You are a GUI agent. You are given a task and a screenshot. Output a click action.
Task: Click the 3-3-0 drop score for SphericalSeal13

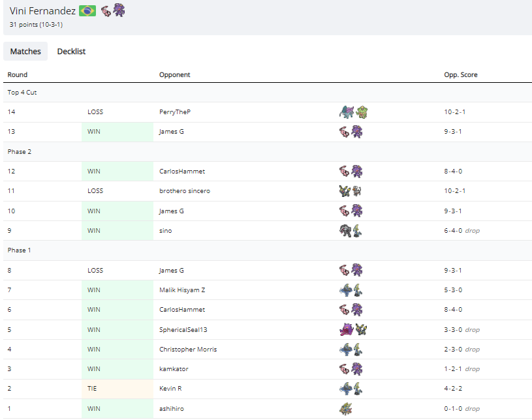click(462, 329)
